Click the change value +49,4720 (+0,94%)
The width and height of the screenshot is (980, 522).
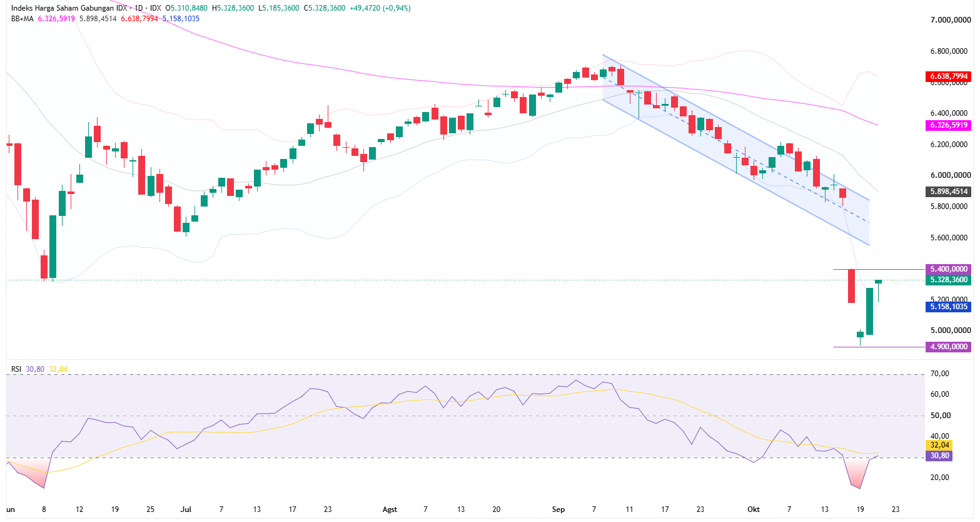tap(381, 8)
